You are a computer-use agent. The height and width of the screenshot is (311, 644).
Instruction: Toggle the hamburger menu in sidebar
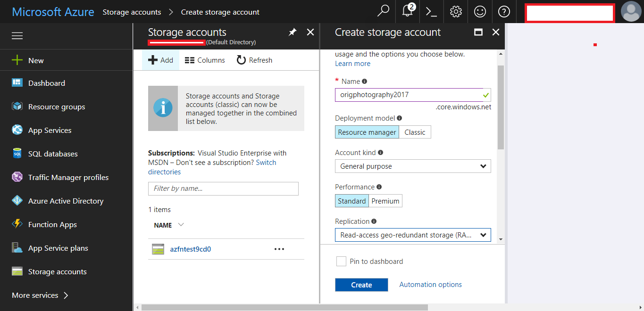17,36
